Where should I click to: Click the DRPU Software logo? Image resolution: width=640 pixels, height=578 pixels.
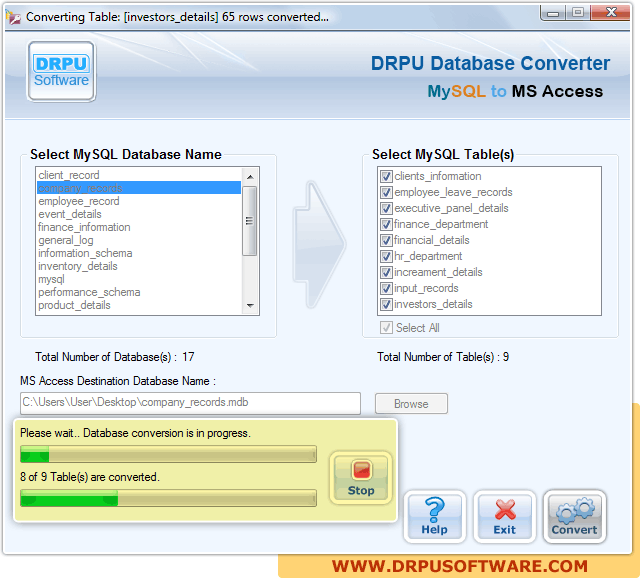(x=62, y=71)
